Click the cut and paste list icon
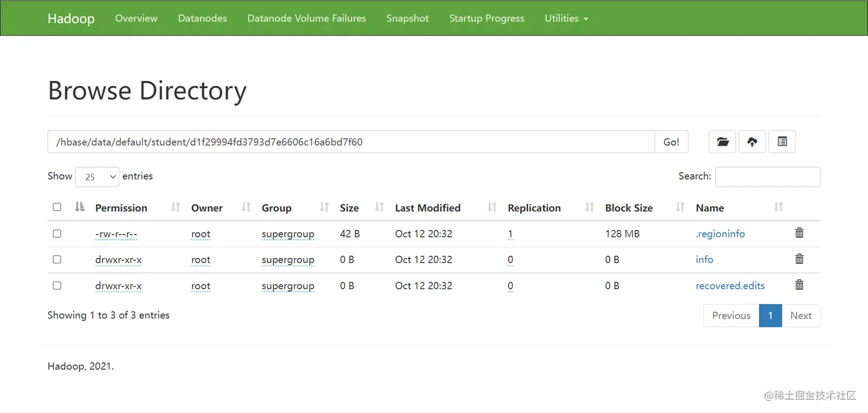The image size is (868, 413). tap(782, 142)
